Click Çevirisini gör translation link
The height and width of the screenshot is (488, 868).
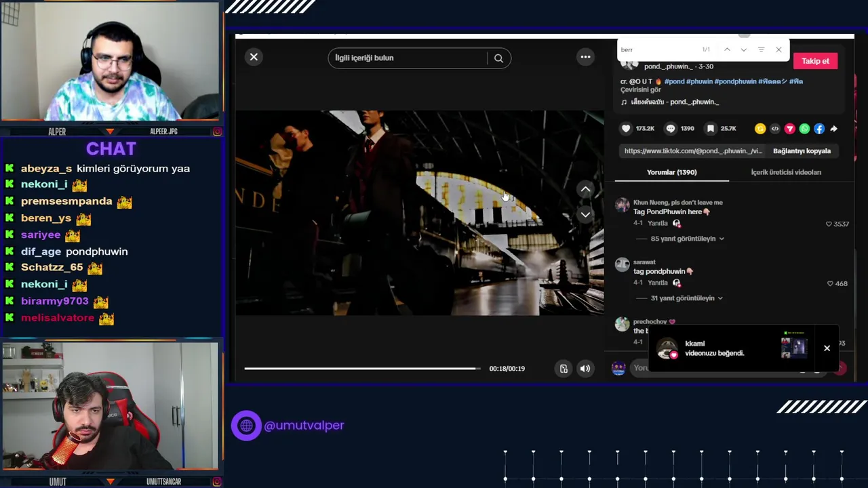pyautogui.click(x=640, y=89)
